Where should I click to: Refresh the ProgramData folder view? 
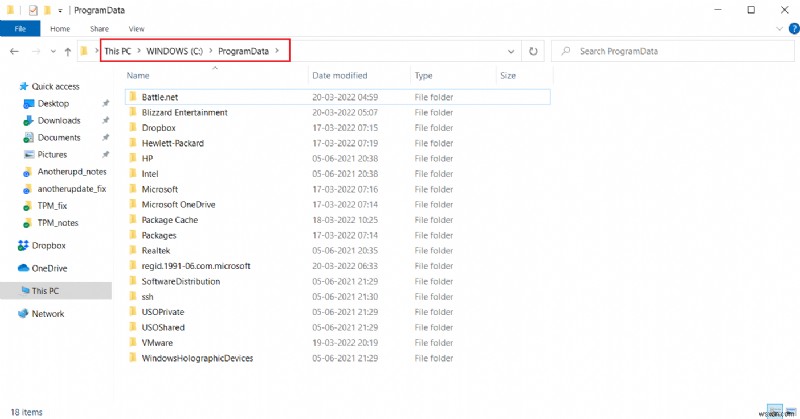(x=533, y=51)
